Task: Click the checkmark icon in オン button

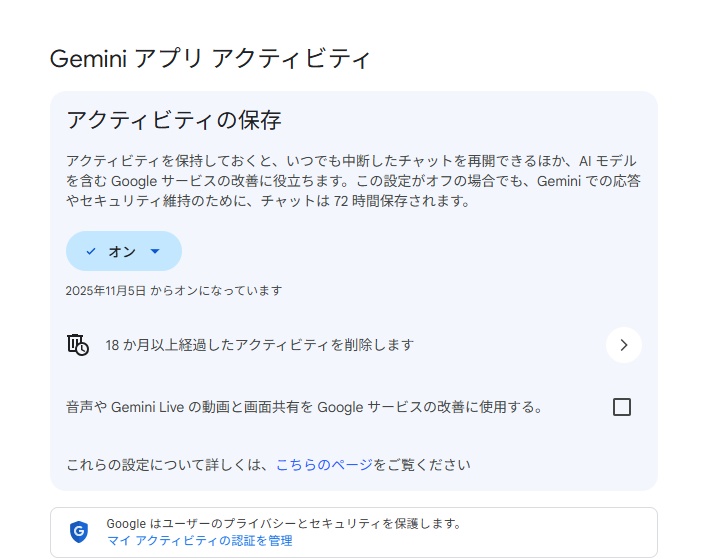Action: 91,251
